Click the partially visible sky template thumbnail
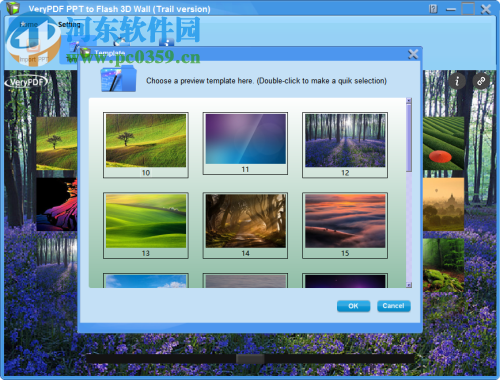Viewport: 500px width, 380px height. pyautogui.click(x=146, y=281)
